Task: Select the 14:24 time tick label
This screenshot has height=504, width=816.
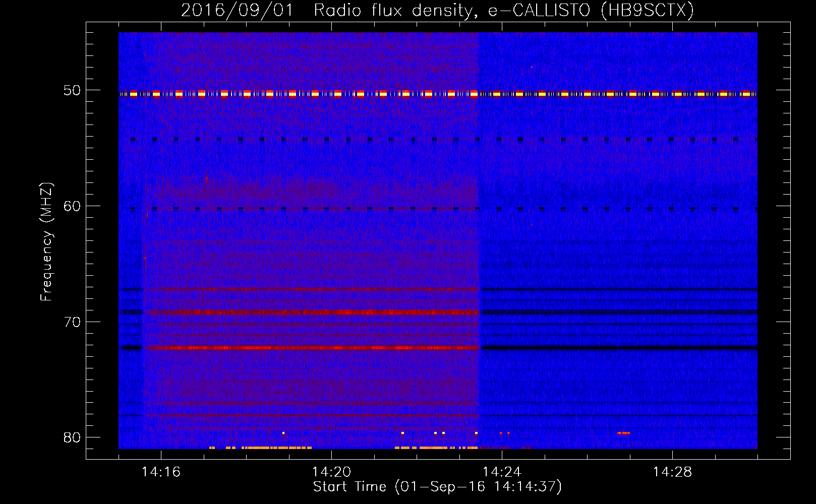Action: point(502,472)
